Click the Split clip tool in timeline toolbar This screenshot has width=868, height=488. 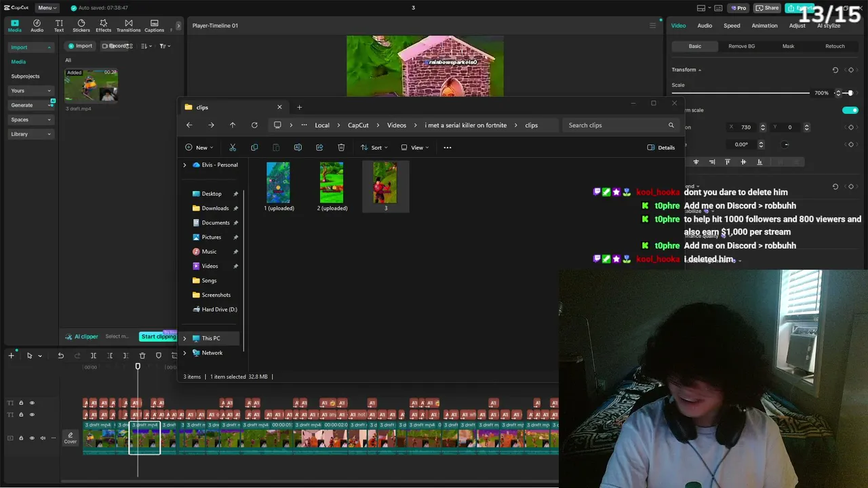[x=94, y=356]
